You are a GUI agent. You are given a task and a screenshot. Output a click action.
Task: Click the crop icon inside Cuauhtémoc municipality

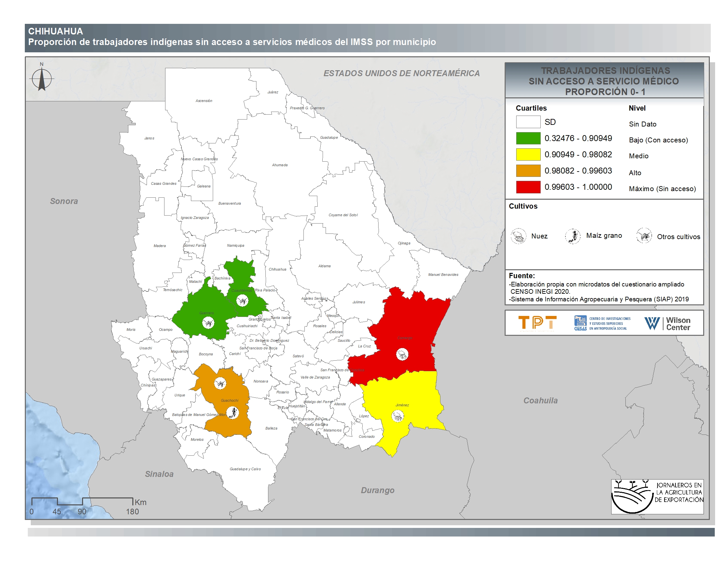coord(242,301)
